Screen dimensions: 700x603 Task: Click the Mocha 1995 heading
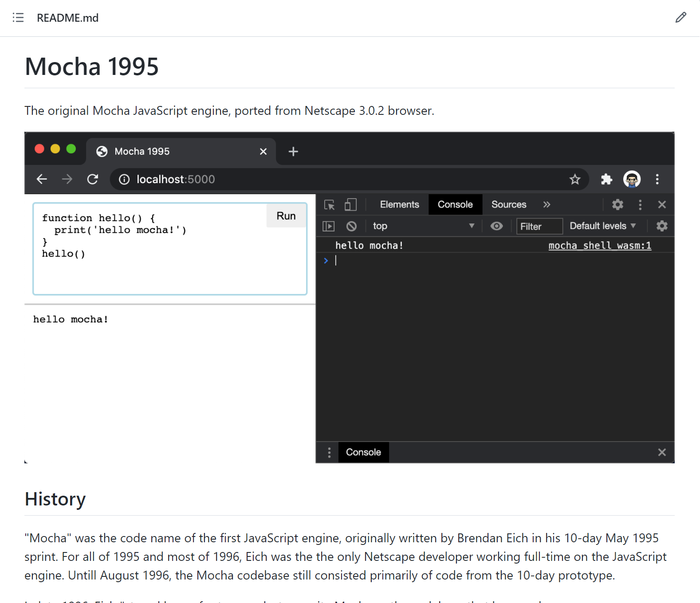[x=92, y=67]
